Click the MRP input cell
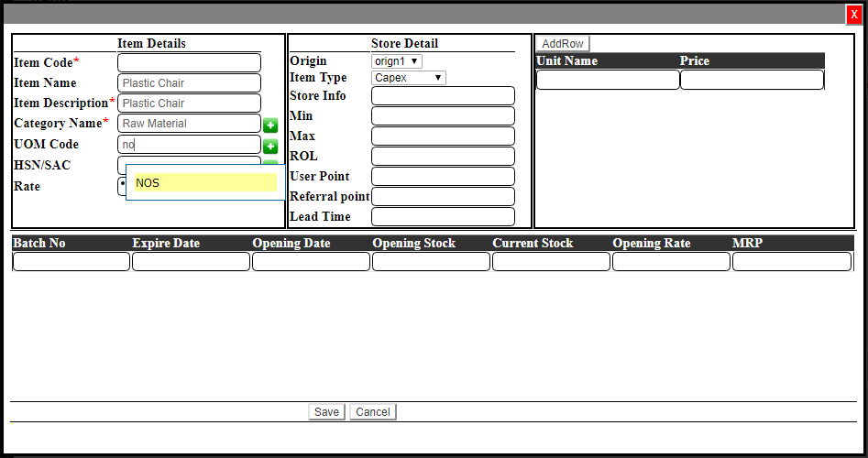868x458 pixels. click(791, 262)
